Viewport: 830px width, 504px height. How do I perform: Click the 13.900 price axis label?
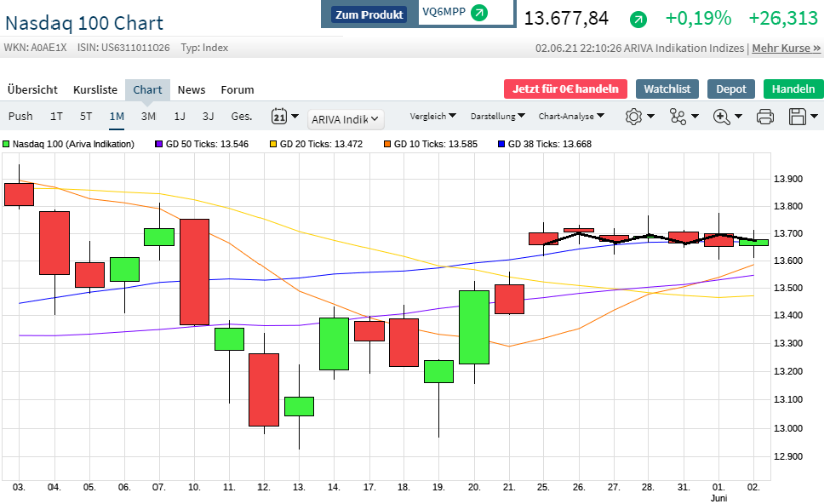(x=788, y=179)
